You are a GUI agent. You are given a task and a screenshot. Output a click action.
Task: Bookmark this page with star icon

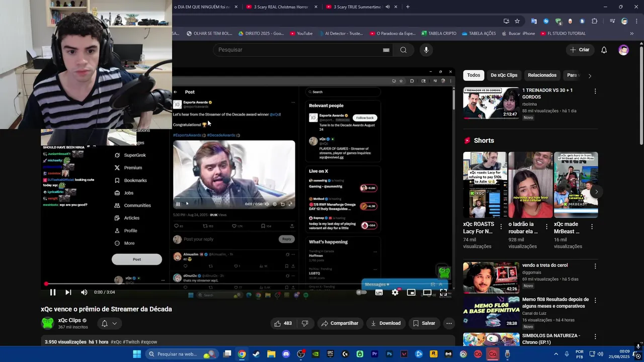point(517,21)
